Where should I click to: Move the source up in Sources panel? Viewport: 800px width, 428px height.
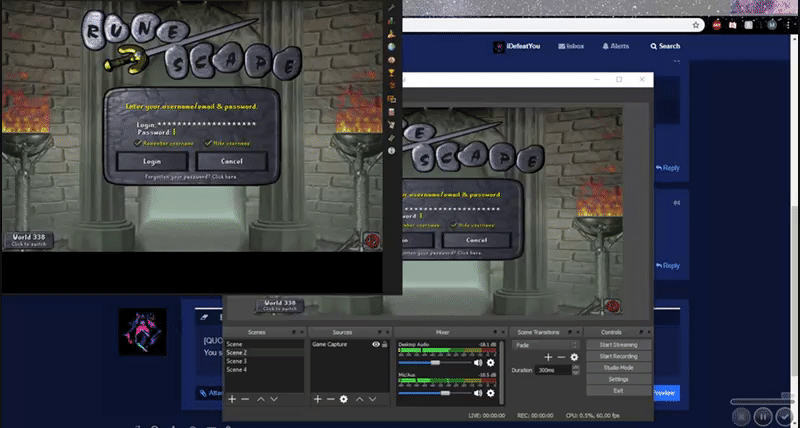360,399
